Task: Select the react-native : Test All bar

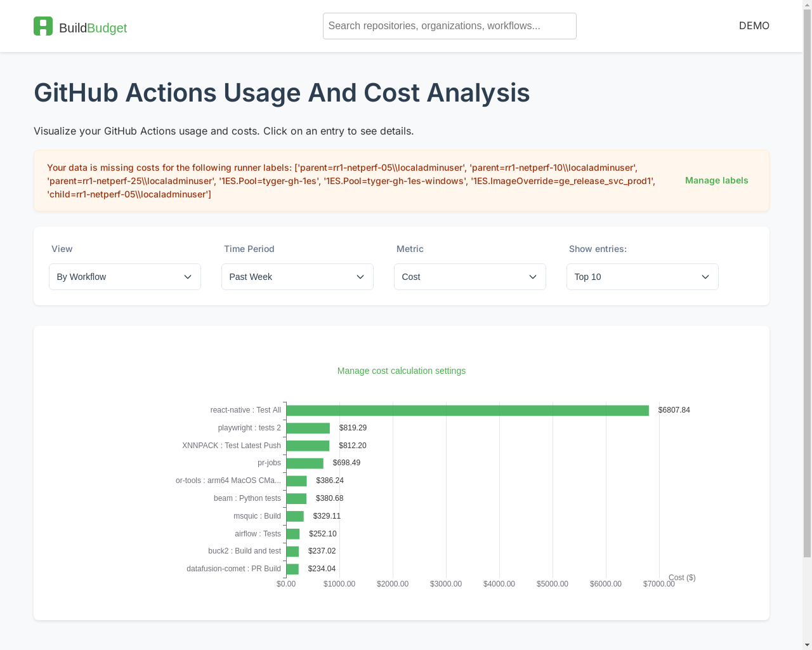Action: [x=468, y=411]
